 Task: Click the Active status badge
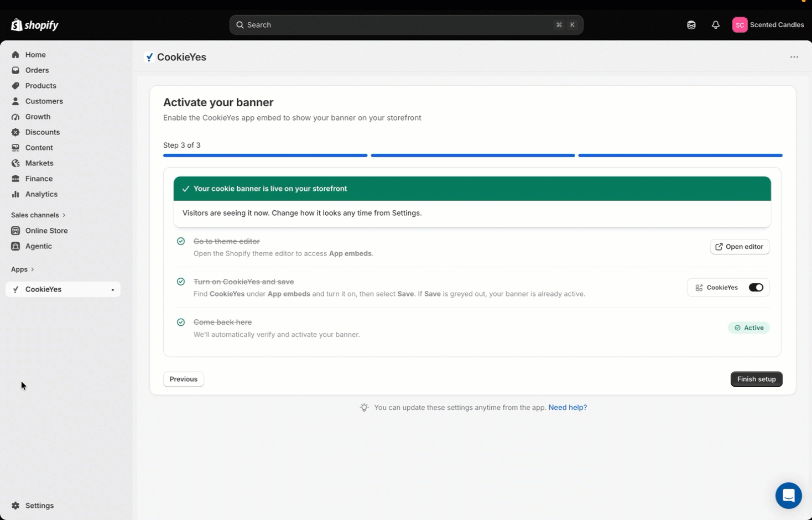[748, 328]
